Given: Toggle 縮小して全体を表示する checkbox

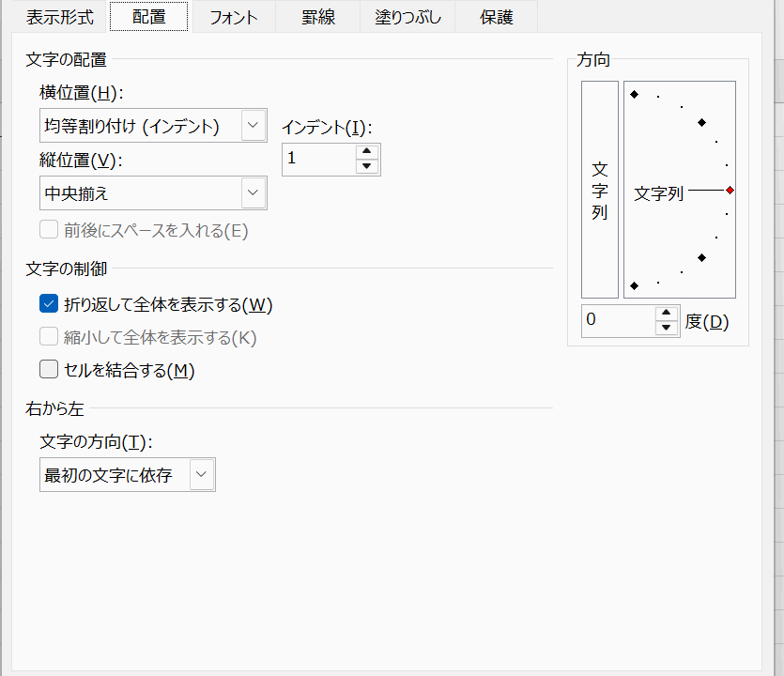Looking at the screenshot, I should coord(49,337).
